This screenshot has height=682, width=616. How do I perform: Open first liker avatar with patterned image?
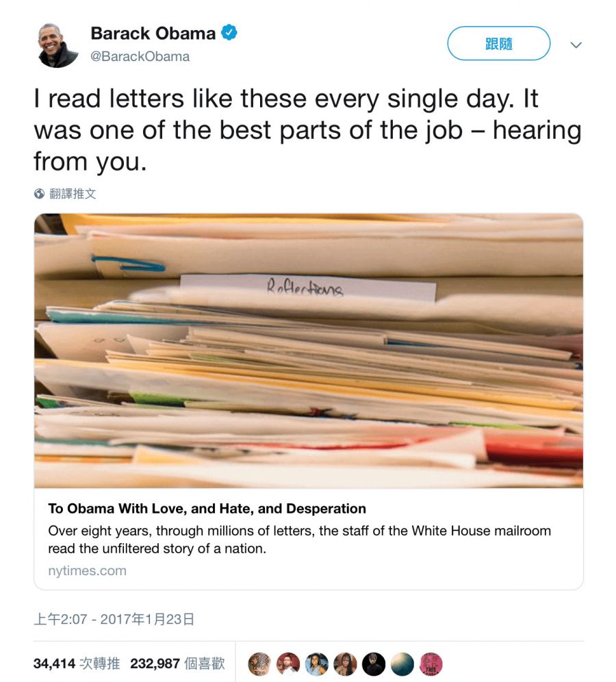click(x=259, y=664)
